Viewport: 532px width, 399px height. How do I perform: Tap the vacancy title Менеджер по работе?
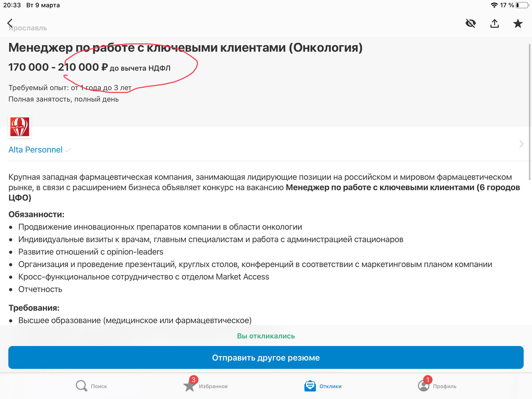click(x=185, y=48)
